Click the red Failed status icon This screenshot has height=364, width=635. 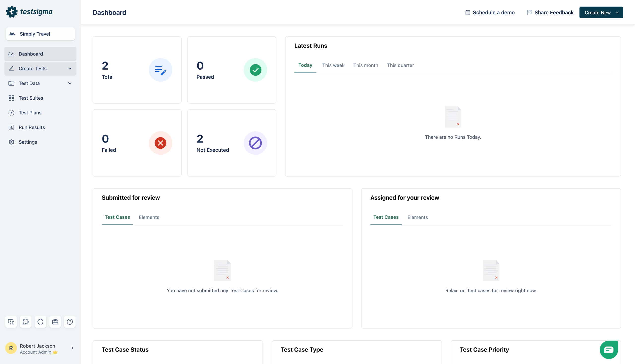[160, 143]
